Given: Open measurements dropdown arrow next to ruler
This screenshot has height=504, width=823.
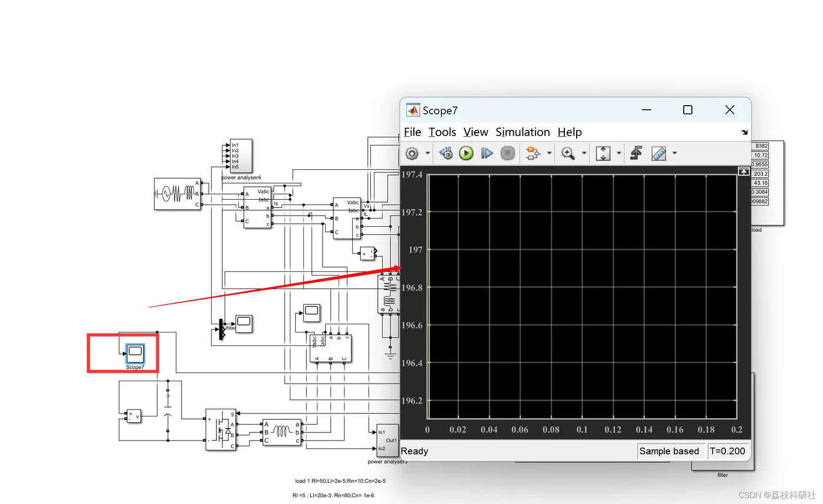Looking at the screenshot, I should click(674, 153).
